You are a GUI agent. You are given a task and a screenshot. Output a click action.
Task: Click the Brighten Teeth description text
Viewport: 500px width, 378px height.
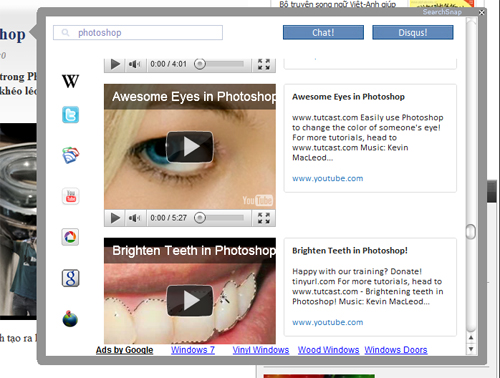pyautogui.click(x=368, y=286)
